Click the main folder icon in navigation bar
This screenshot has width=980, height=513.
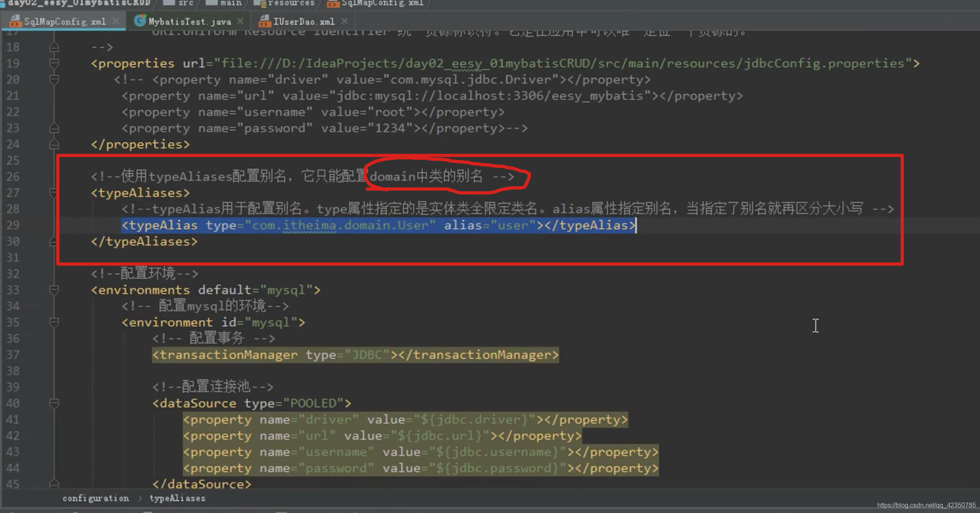(211, 3)
